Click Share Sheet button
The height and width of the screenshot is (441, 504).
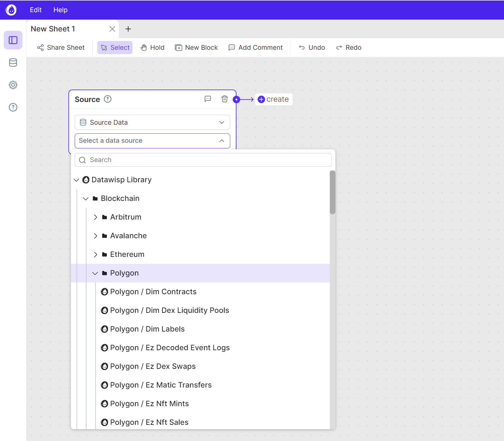coord(61,48)
